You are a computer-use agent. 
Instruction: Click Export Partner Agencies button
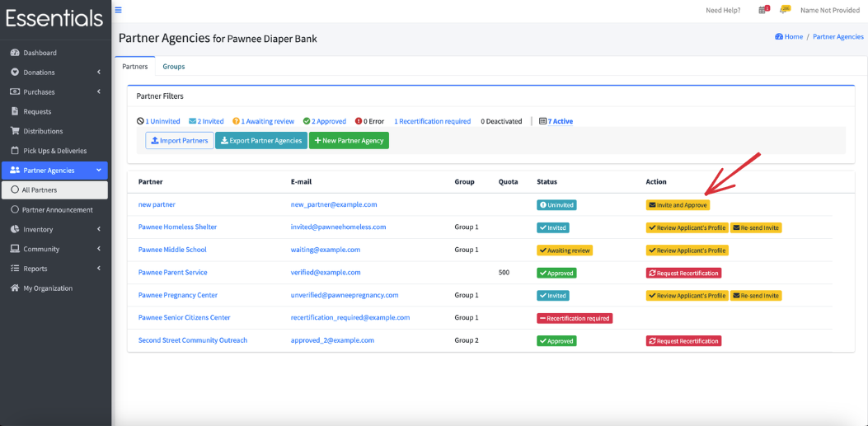click(260, 141)
